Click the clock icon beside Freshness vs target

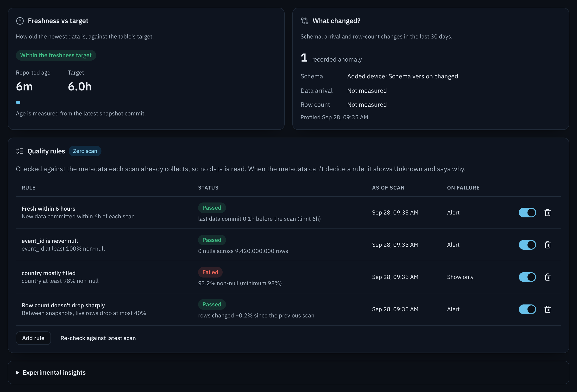tap(20, 21)
